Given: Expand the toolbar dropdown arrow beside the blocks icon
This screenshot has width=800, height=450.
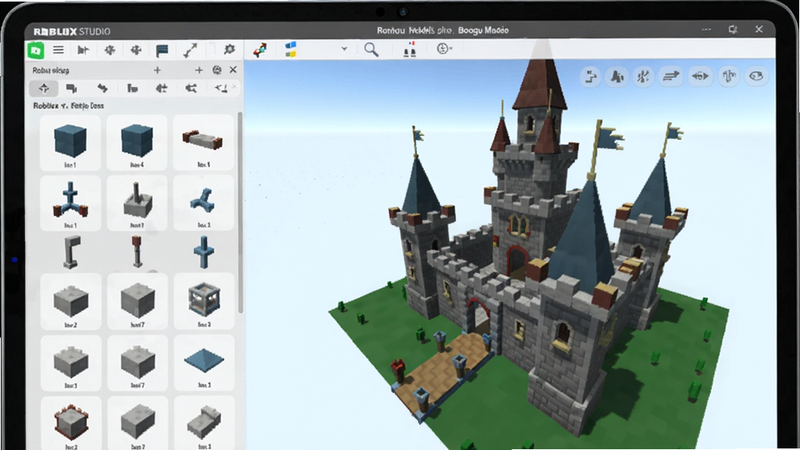Looking at the screenshot, I should pos(344,49).
